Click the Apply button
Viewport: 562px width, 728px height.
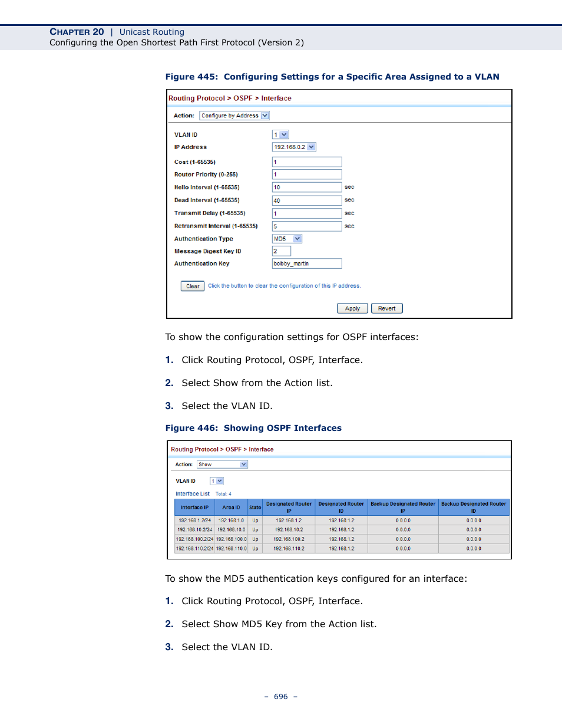[352, 308]
